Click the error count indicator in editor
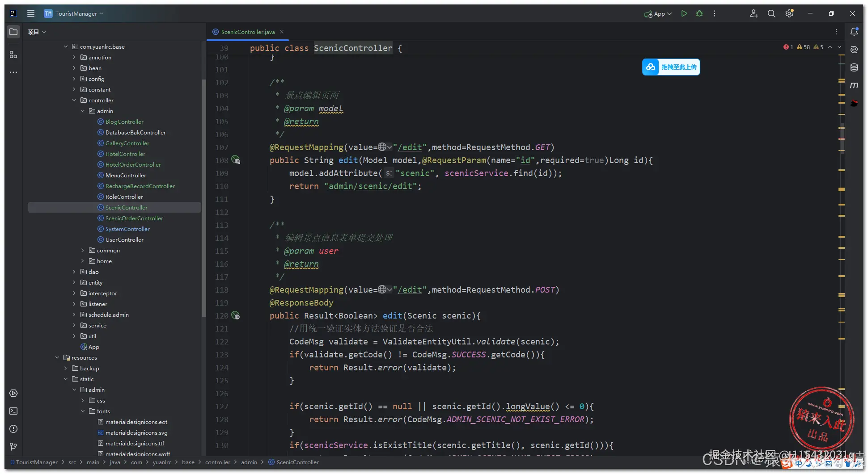The width and height of the screenshot is (868, 474). click(788, 47)
